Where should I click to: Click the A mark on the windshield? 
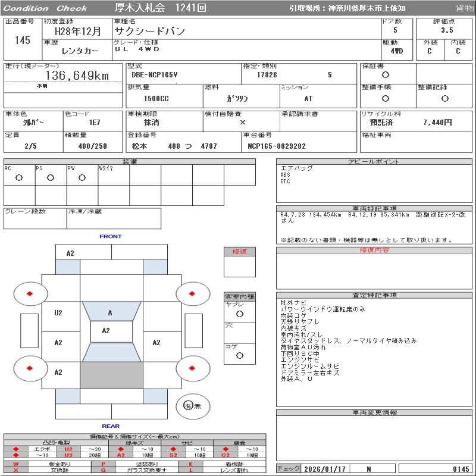coord(110,313)
